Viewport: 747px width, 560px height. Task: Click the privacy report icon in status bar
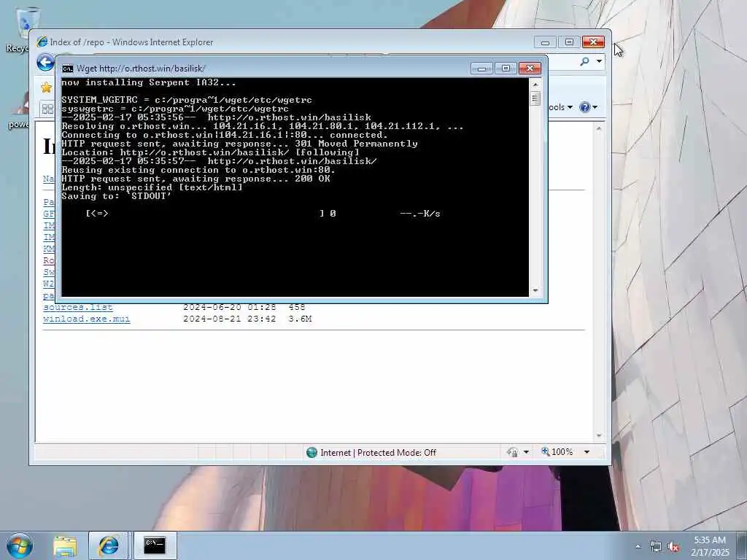pos(513,452)
